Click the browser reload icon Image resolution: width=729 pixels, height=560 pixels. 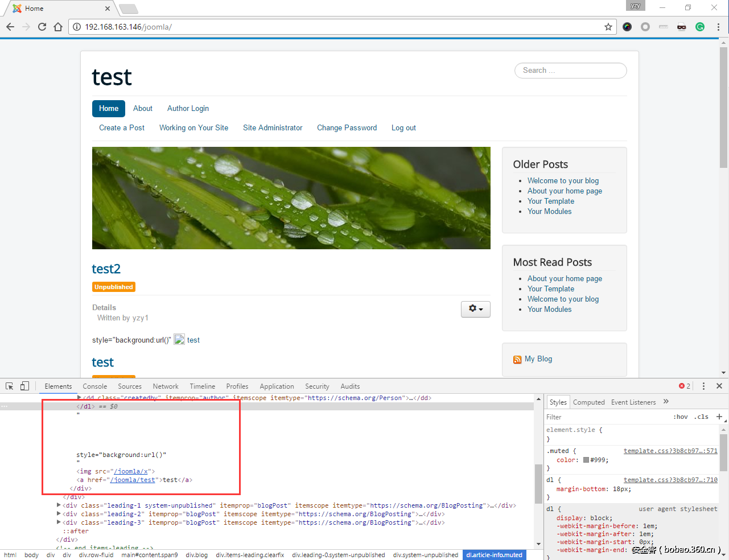[x=42, y=27]
